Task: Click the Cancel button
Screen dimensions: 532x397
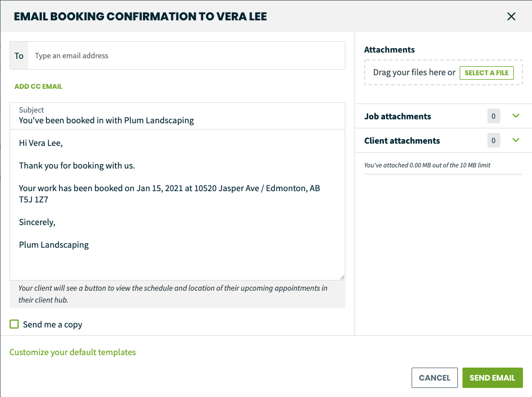Action: (434, 378)
